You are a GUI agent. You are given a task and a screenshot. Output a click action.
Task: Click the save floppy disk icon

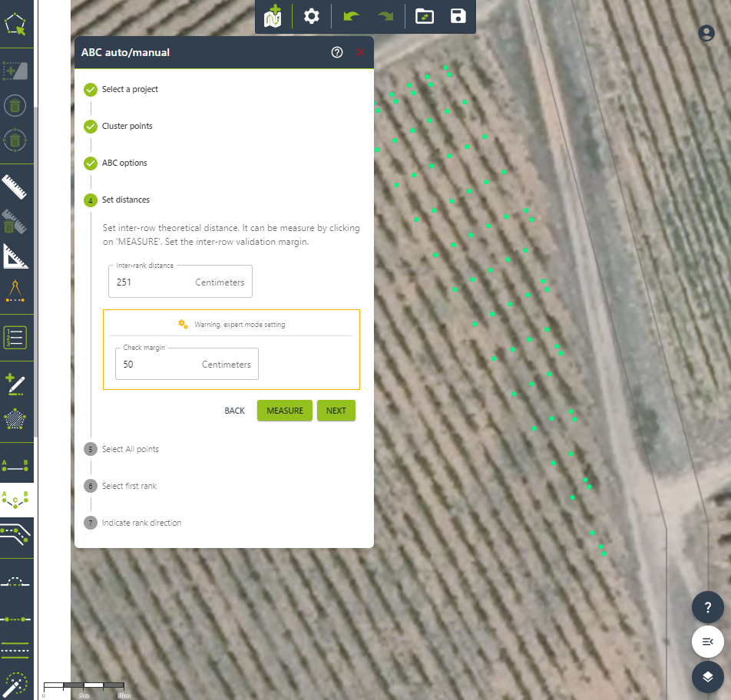458,16
